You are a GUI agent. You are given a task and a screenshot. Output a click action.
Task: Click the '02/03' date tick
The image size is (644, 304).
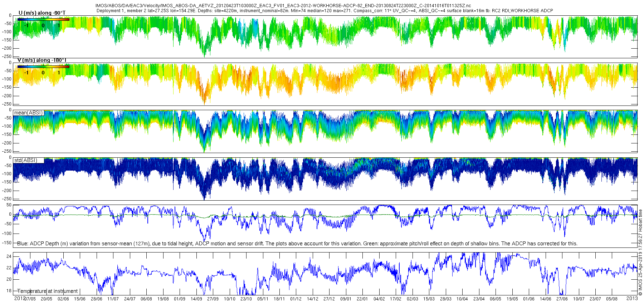point(412,299)
